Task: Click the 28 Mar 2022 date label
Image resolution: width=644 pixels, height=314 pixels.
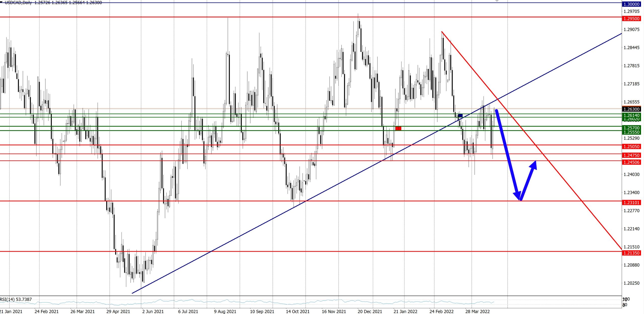Action: tap(477, 311)
